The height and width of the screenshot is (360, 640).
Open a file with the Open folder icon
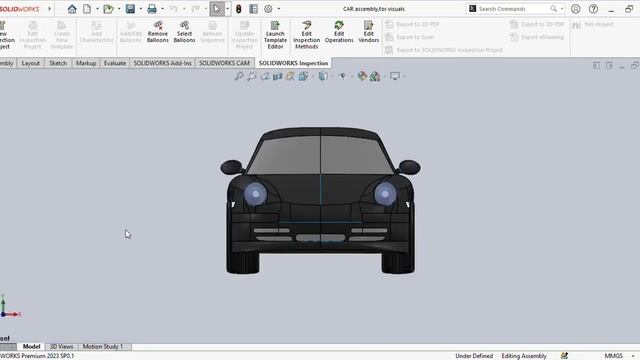click(108, 9)
